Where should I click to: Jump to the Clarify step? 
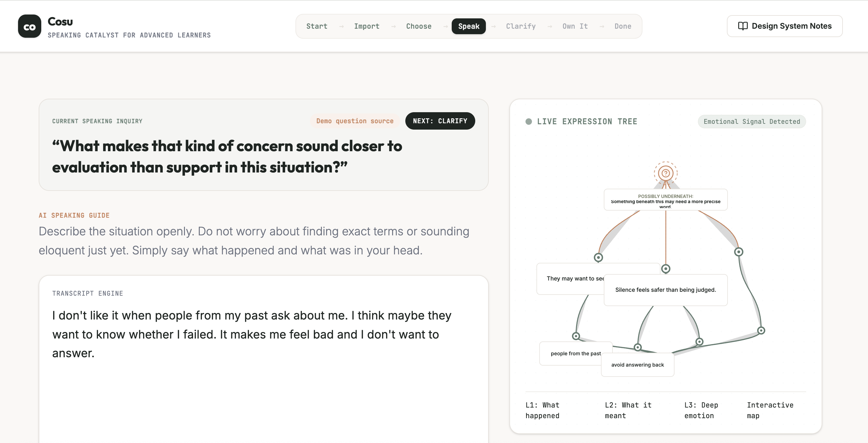click(x=521, y=26)
